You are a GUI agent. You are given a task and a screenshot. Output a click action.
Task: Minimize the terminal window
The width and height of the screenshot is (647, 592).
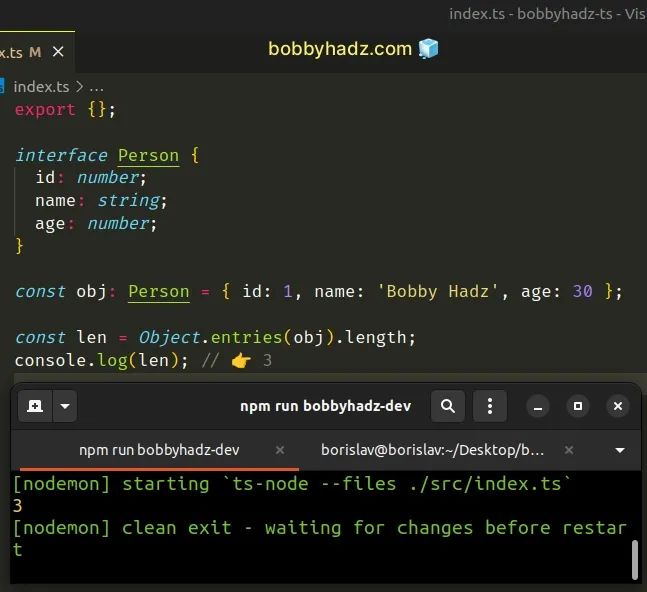[538, 406]
